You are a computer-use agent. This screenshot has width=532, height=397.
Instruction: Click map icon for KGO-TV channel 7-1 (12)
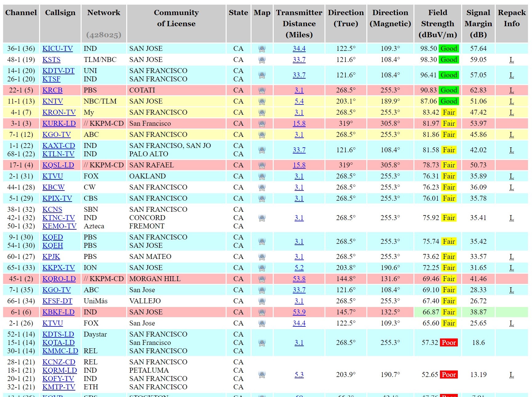[262, 135]
